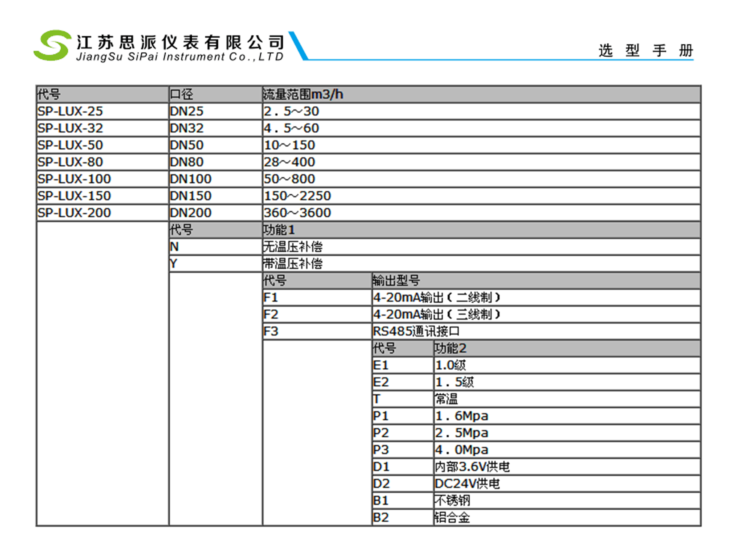The width and height of the screenshot is (740, 560).
Task: Select the SP-LUX-32 model cell
Action: (x=102, y=128)
